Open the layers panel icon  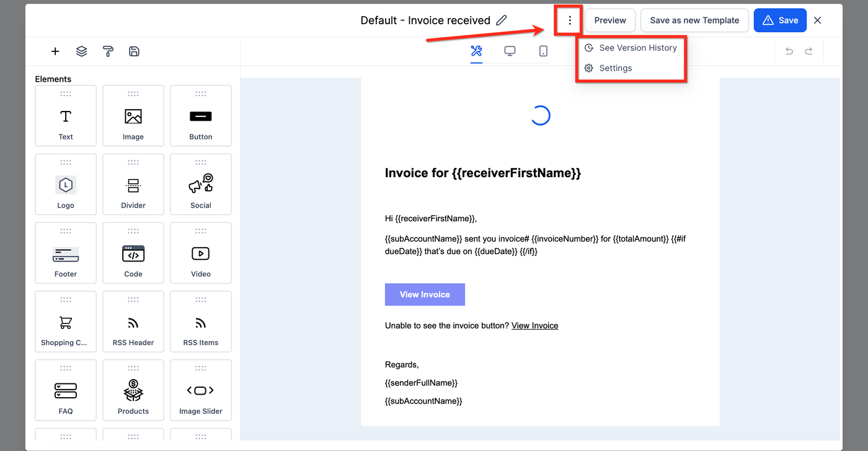click(81, 51)
